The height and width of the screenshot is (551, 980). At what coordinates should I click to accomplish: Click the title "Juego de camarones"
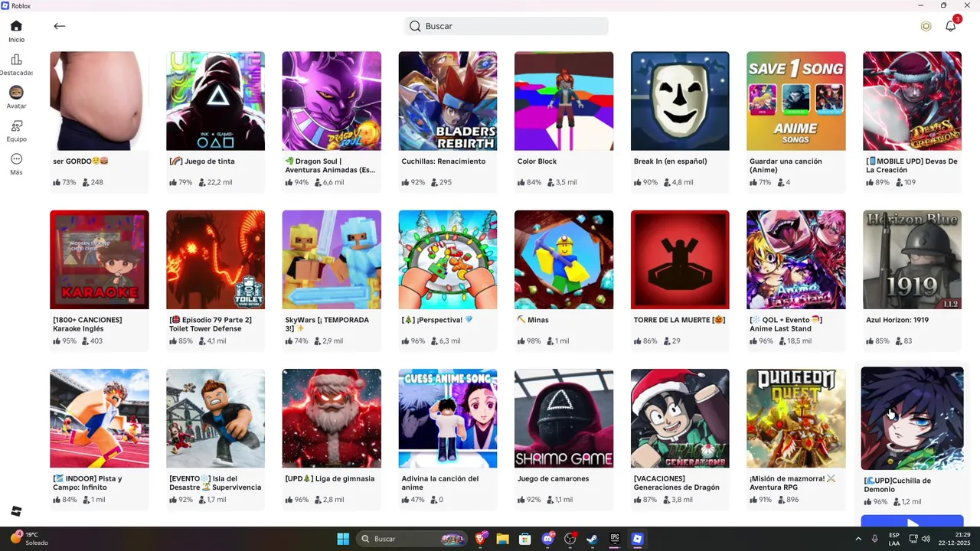(553, 478)
